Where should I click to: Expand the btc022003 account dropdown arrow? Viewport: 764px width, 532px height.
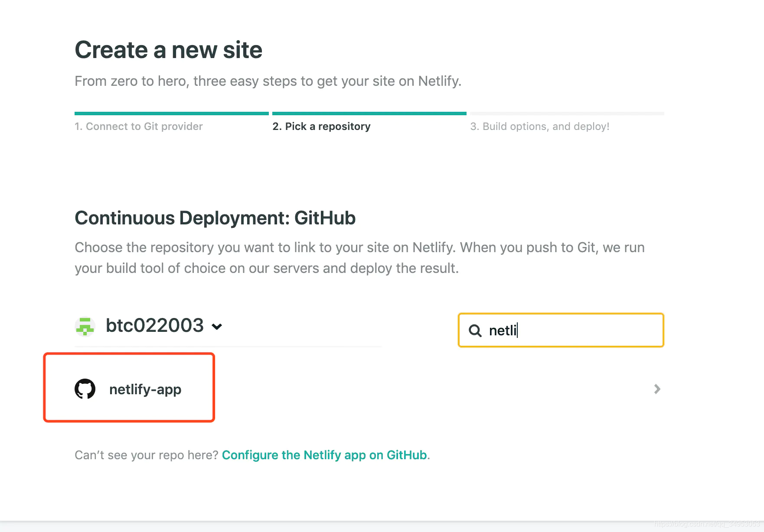tap(217, 327)
